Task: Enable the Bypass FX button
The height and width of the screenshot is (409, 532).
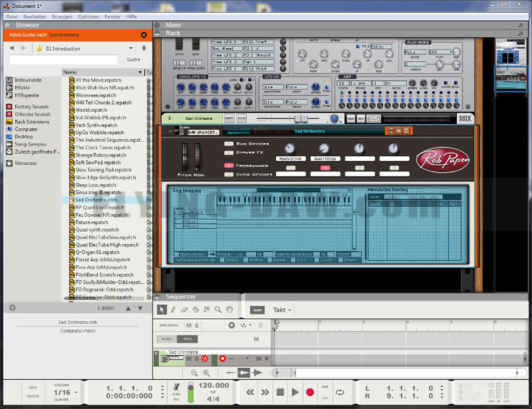Action: (x=228, y=152)
